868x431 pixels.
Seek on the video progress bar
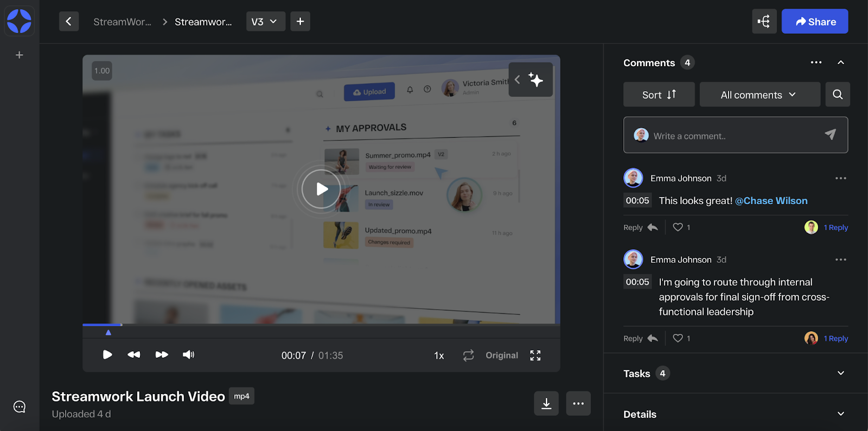[x=321, y=325]
